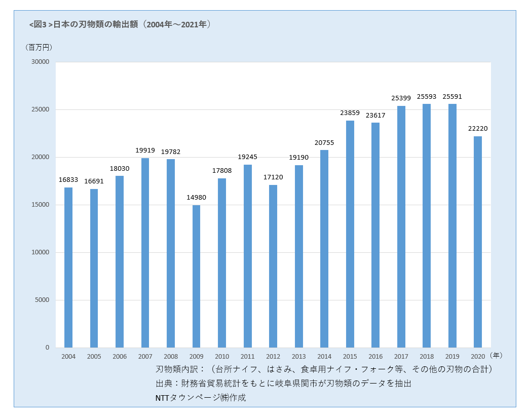Select the 2017 bar labeled 25399
The width and height of the screenshot is (531, 420).
coord(402,225)
